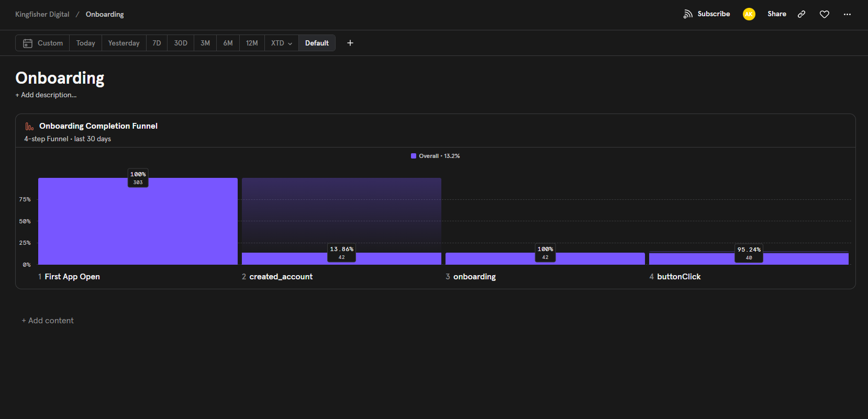Image resolution: width=868 pixels, height=419 pixels.
Task: Favorite this board with heart icon
Action: tap(825, 14)
